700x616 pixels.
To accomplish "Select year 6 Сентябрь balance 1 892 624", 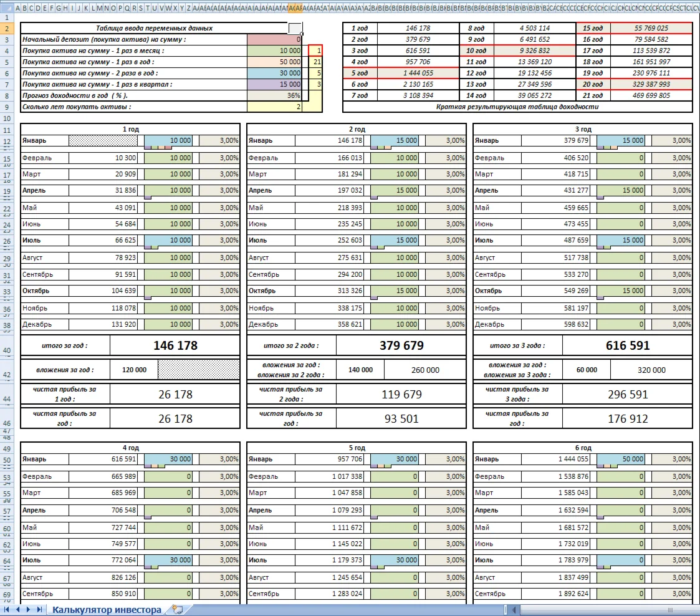I will pyautogui.click(x=555, y=594).
